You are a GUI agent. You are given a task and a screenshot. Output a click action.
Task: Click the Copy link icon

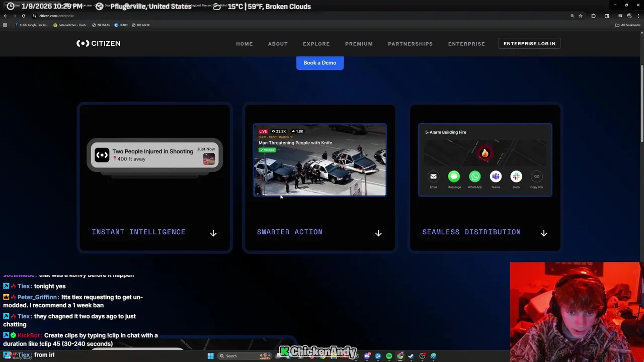(x=537, y=176)
